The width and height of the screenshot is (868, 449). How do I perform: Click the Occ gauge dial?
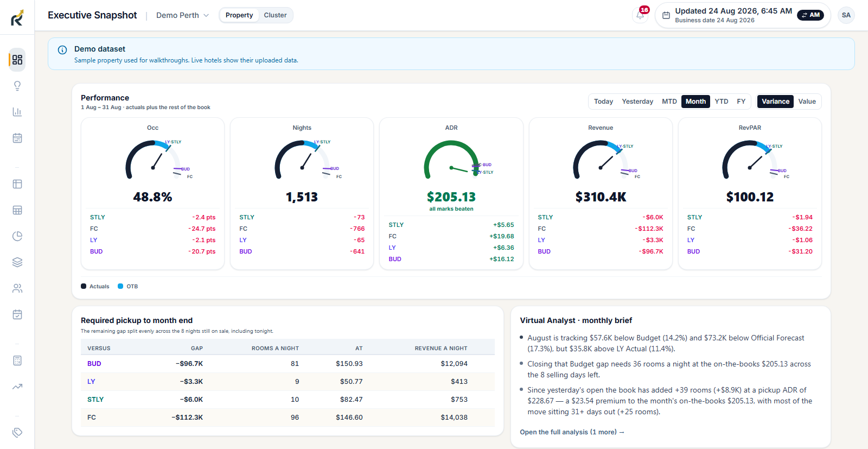pyautogui.click(x=153, y=160)
